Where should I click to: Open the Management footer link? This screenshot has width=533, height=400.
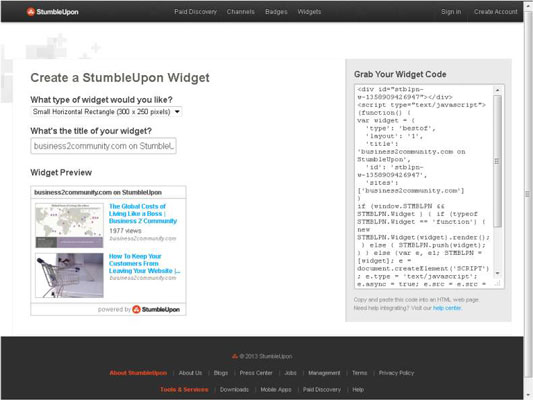[324, 373]
